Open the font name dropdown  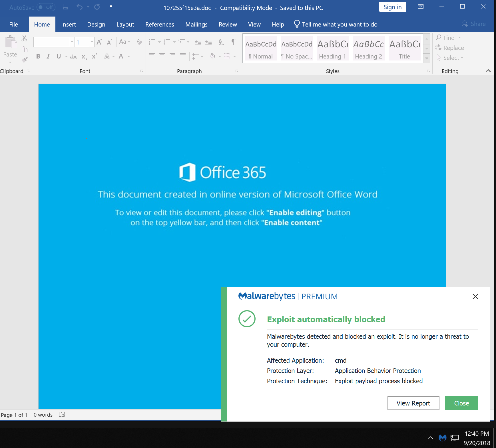point(72,42)
